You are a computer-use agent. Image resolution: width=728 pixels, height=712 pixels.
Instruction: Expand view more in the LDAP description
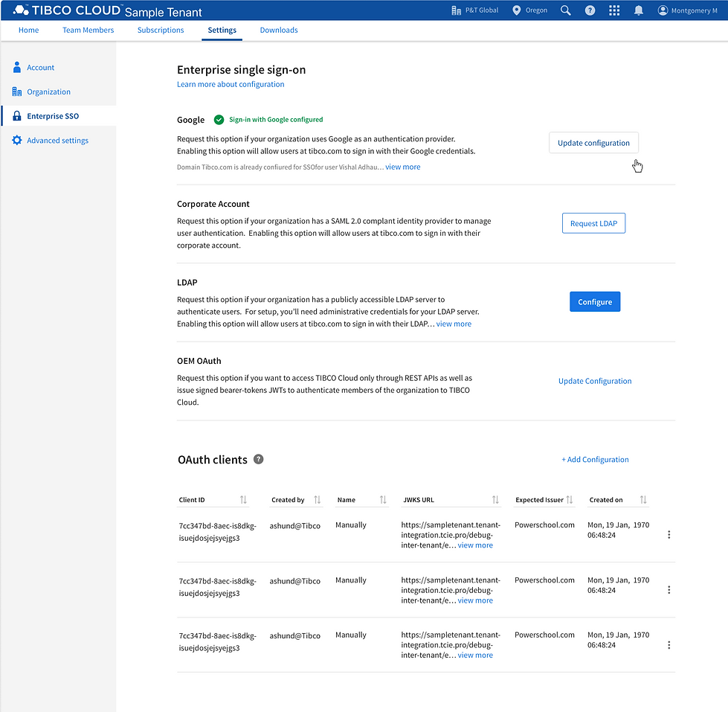point(454,324)
